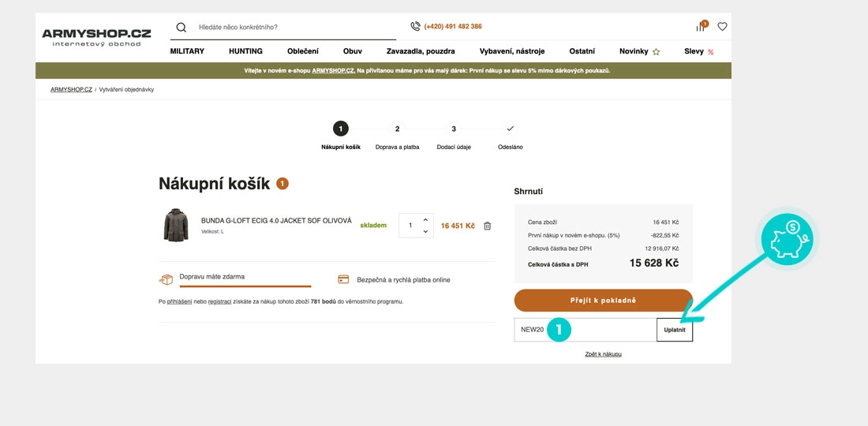The image size is (868, 426).
Task: Click the Uplatnit coupon button
Action: [x=675, y=330]
